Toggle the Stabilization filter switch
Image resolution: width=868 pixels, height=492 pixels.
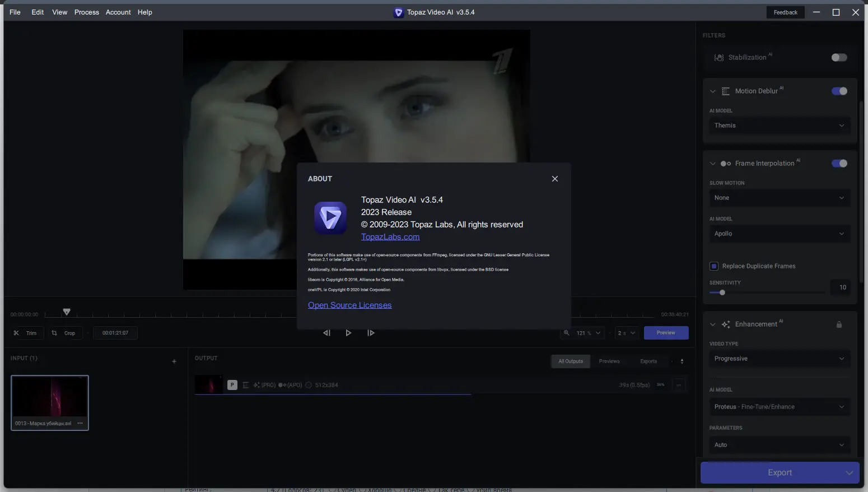coord(839,58)
